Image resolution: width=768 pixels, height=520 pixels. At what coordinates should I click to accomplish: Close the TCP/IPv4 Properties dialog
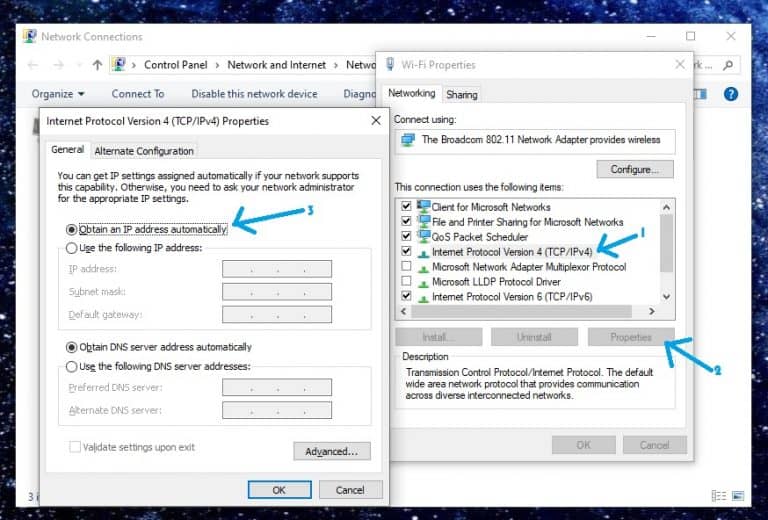coord(376,120)
